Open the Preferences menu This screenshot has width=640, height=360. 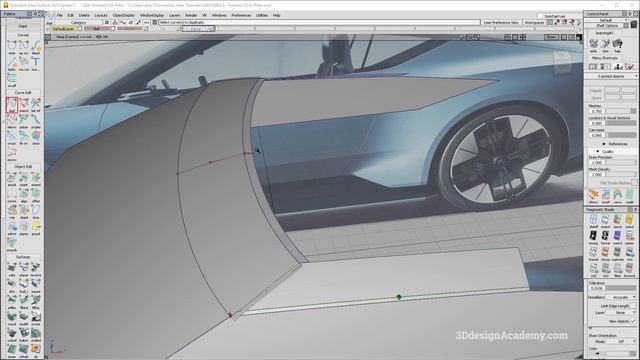(x=241, y=15)
